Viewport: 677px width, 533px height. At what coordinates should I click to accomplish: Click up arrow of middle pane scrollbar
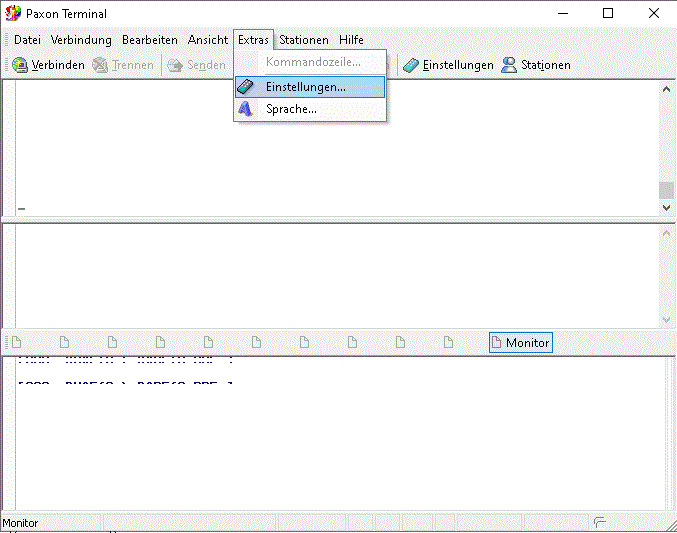point(666,233)
